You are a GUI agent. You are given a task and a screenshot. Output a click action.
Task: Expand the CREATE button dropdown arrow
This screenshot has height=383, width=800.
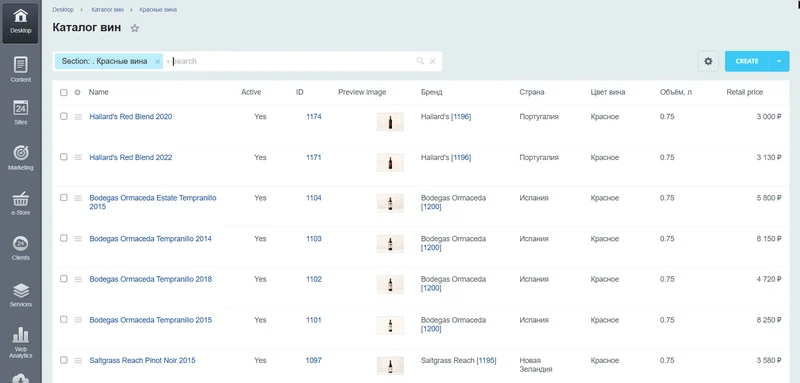(779, 61)
